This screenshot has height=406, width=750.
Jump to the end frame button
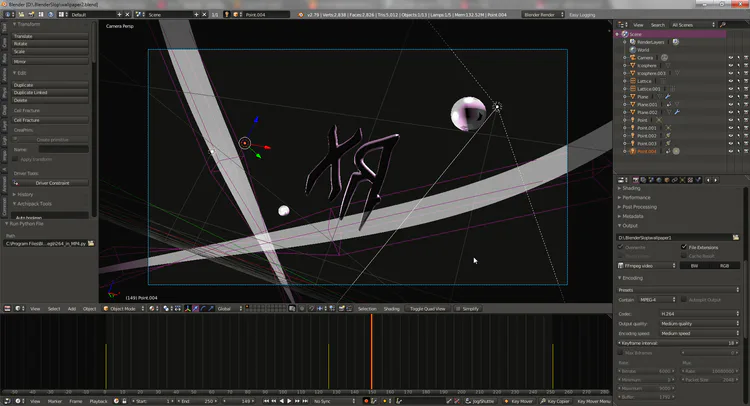click(x=305, y=401)
